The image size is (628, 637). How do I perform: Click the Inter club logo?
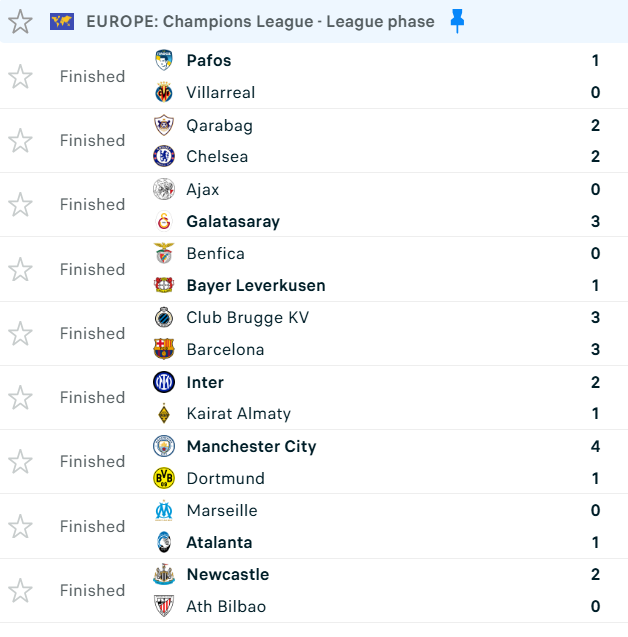click(x=164, y=382)
